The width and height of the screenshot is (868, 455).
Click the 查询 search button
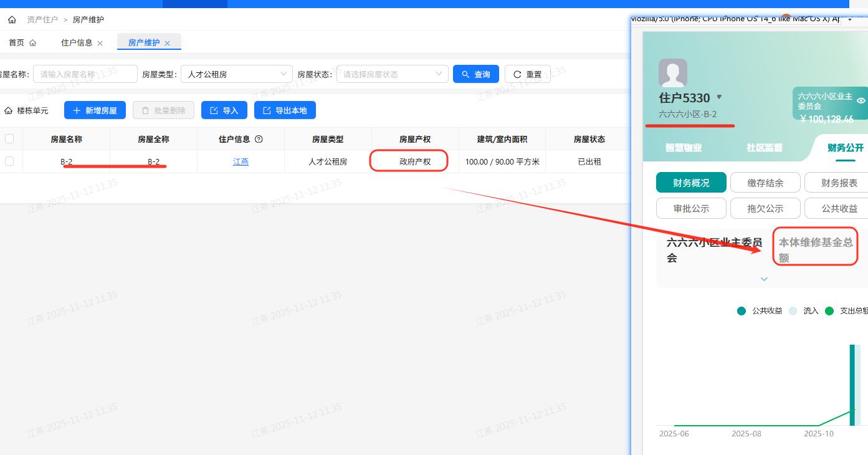(476, 74)
